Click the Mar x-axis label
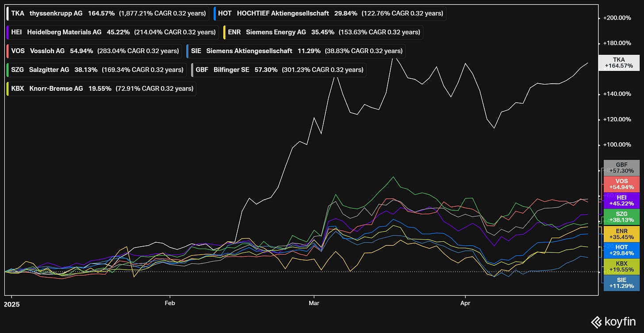 [x=314, y=304]
